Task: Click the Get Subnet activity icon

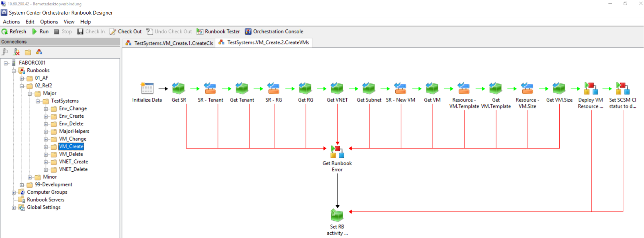Action: tap(369, 88)
